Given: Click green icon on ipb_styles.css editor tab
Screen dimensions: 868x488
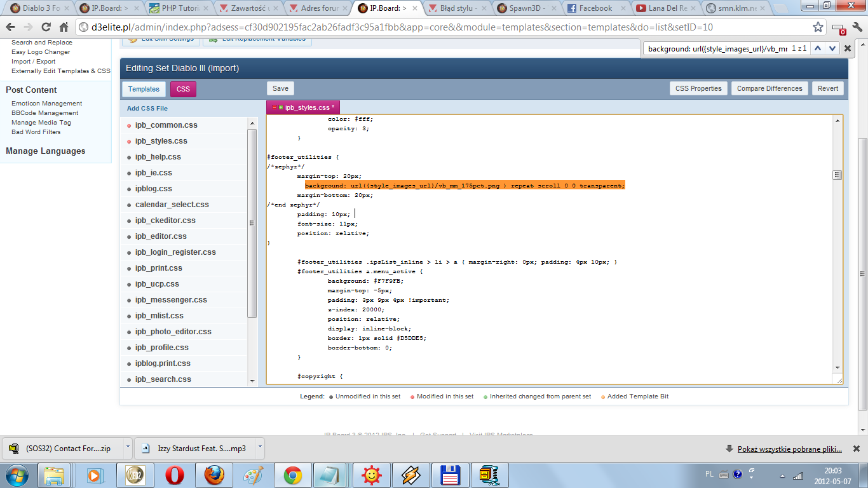Looking at the screenshot, I should 281,108.
